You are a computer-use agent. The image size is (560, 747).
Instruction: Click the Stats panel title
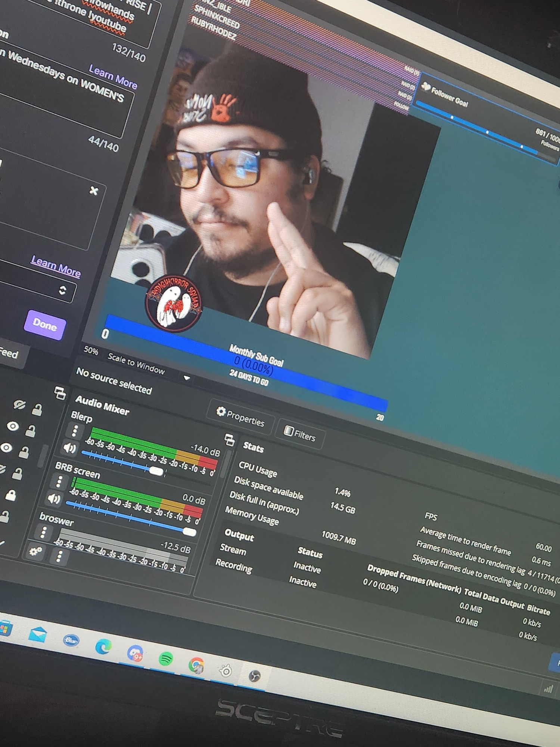pyautogui.click(x=253, y=447)
